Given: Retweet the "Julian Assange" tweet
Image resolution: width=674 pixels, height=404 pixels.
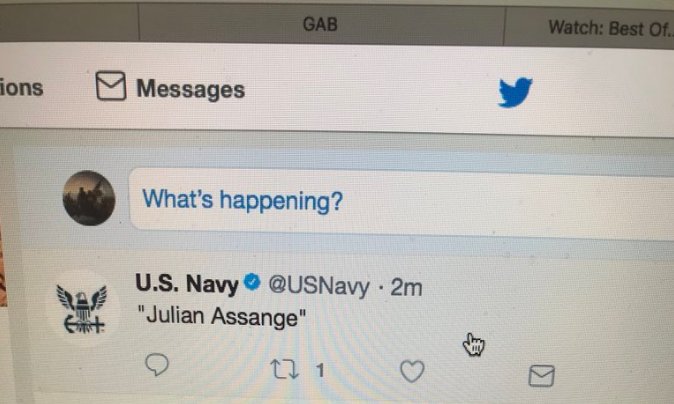Looking at the screenshot, I should [x=283, y=370].
